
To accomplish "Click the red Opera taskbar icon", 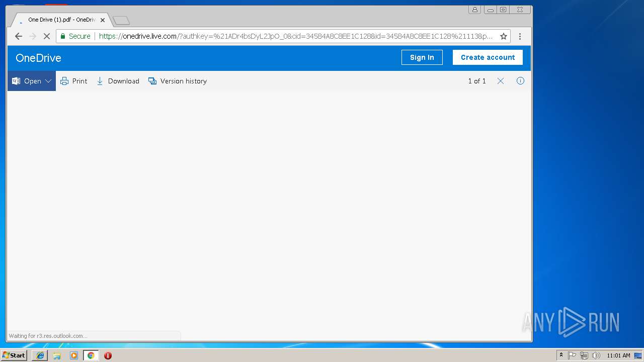I will point(108,355).
